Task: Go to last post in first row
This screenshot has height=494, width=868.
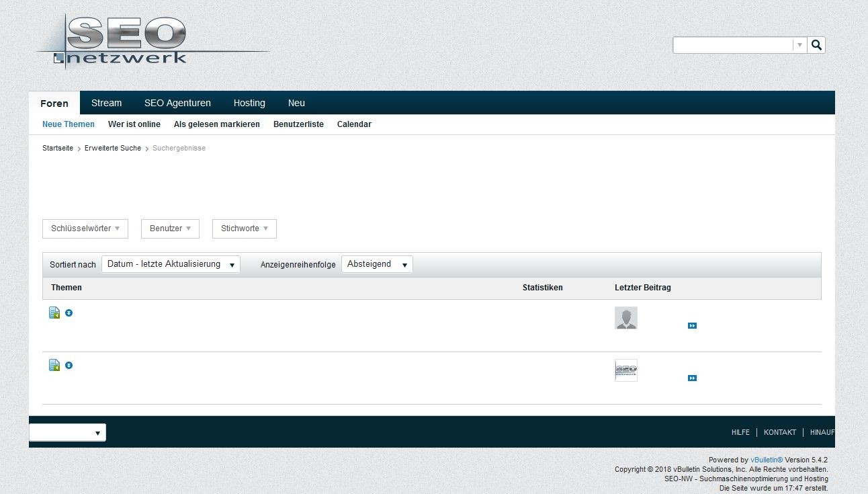Action: tap(692, 326)
